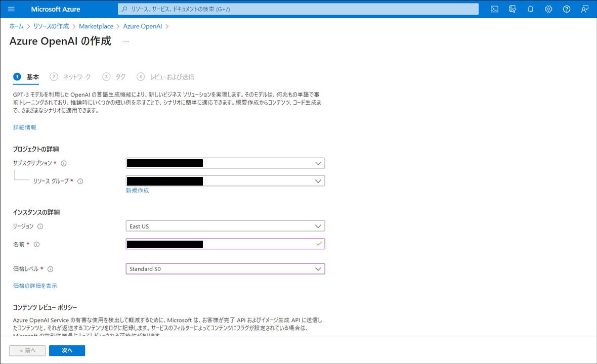This screenshot has height=364, width=597.
Task: Go to Azure OpenAI breadcrumb
Action: coord(142,26)
